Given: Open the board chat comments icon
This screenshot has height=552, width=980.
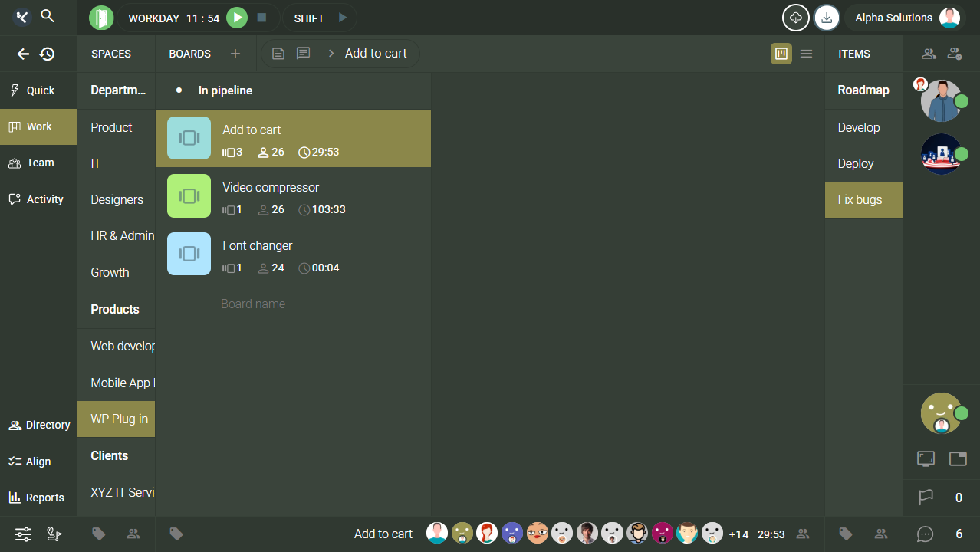Looking at the screenshot, I should click(x=304, y=54).
